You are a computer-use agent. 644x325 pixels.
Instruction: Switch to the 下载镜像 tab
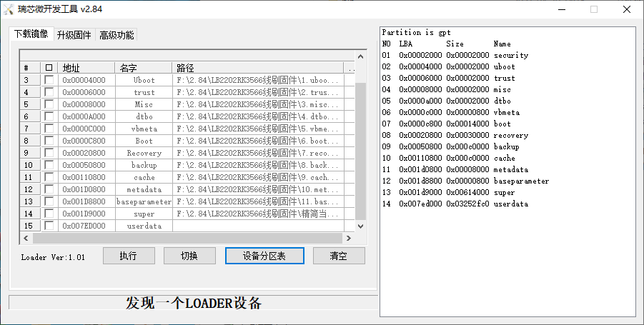click(x=31, y=34)
